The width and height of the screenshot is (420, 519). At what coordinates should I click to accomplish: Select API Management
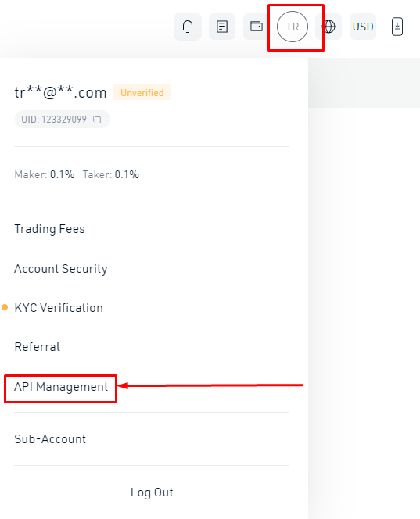tap(61, 387)
